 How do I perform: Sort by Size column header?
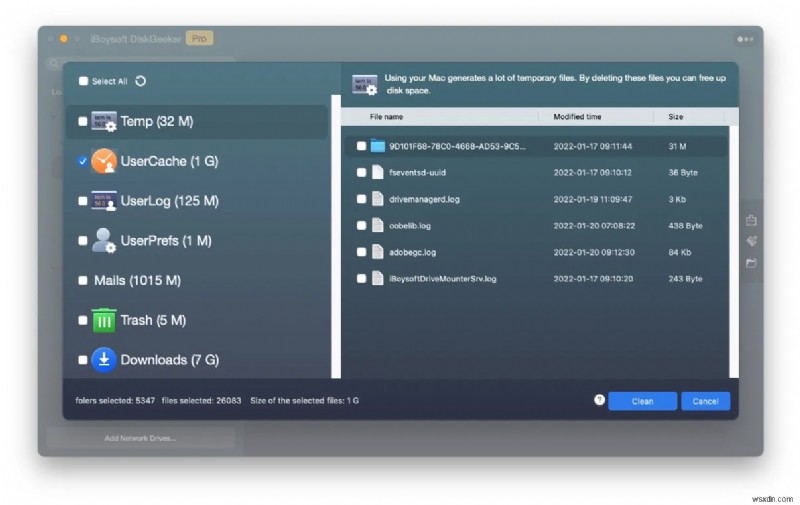click(676, 117)
